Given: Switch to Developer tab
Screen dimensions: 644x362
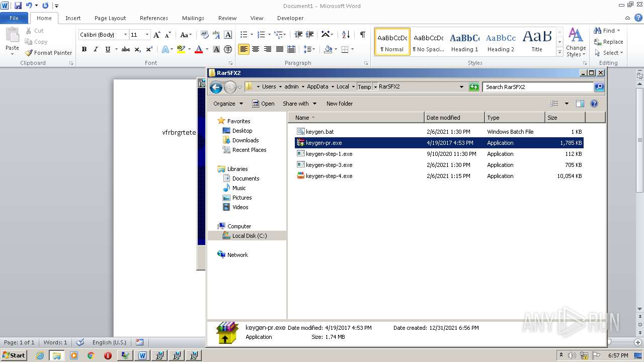Looking at the screenshot, I should tap(290, 18).
